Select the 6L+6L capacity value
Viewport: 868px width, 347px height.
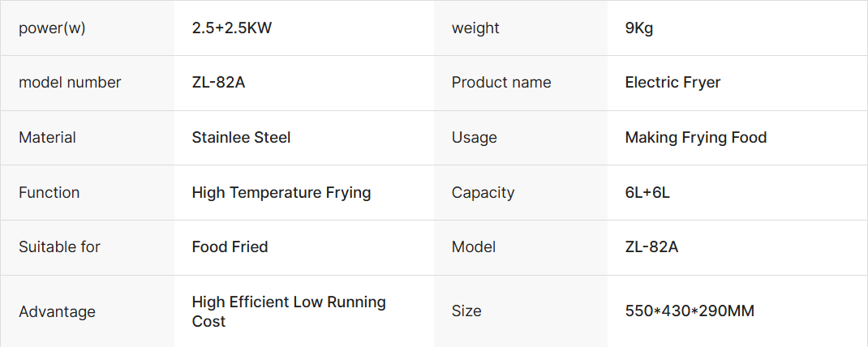coord(647,193)
